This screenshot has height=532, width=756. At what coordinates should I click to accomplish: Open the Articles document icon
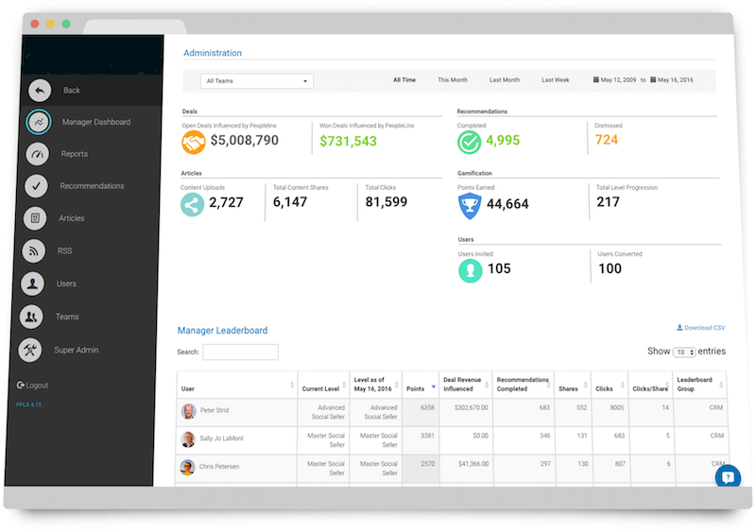point(35,218)
